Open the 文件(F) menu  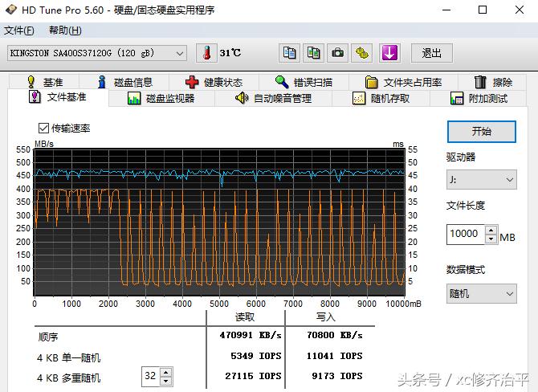(x=19, y=31)
